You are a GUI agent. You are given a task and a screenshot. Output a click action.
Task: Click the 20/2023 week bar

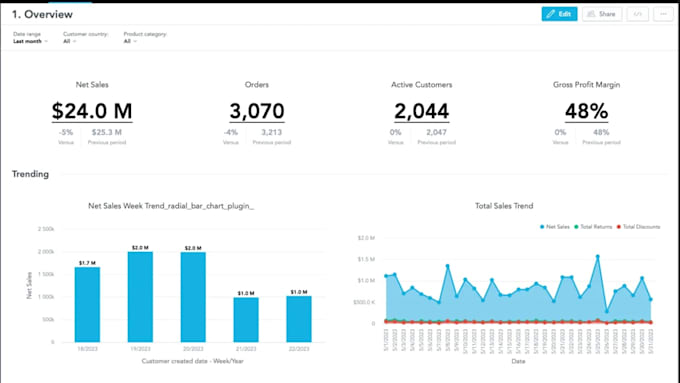pos(193,297)
